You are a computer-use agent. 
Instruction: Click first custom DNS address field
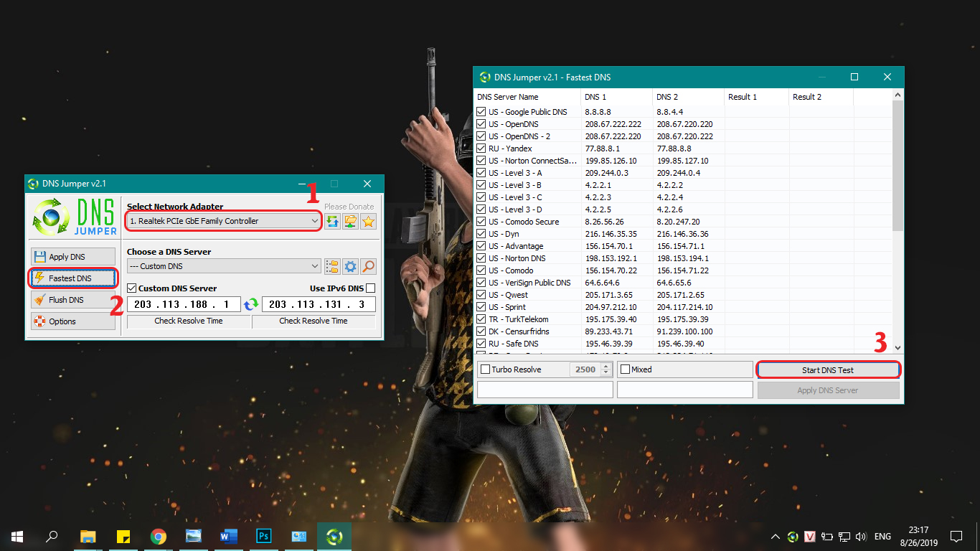pos(184,304)
